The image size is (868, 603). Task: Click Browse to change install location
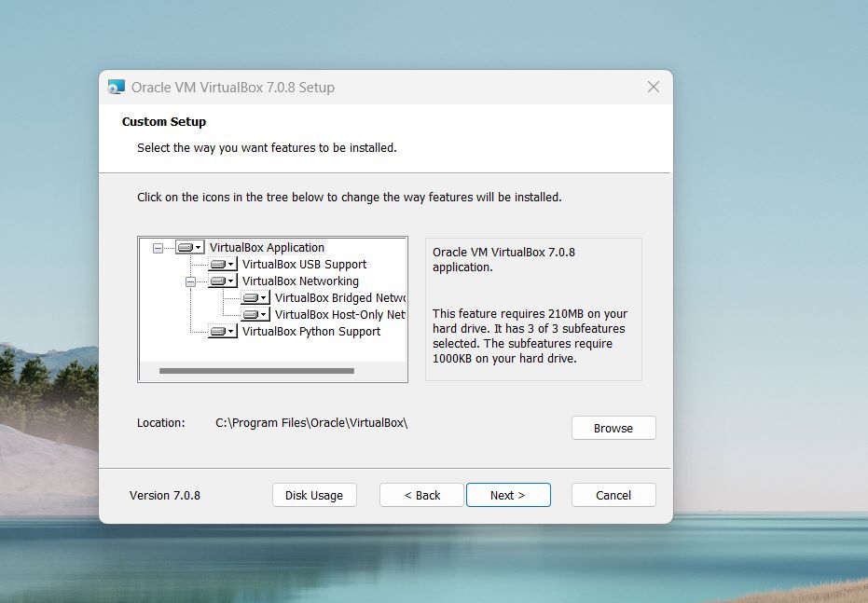pos(613,428)
